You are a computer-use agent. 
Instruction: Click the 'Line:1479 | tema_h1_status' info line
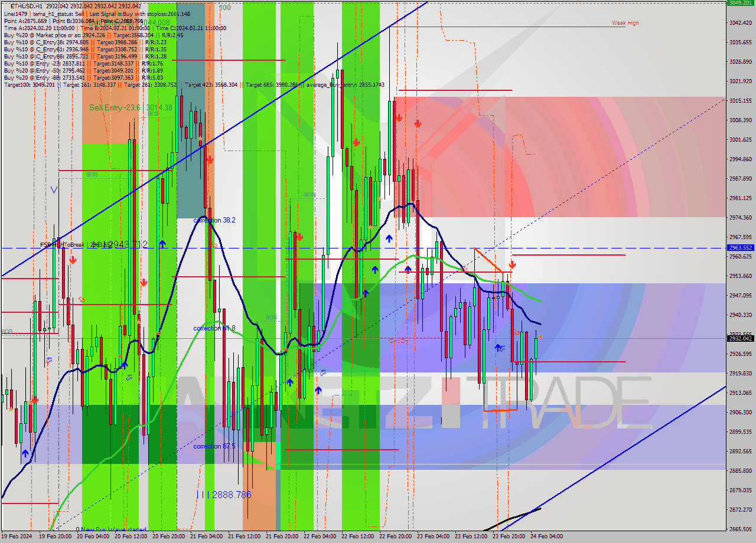click(x=97, y=14)
